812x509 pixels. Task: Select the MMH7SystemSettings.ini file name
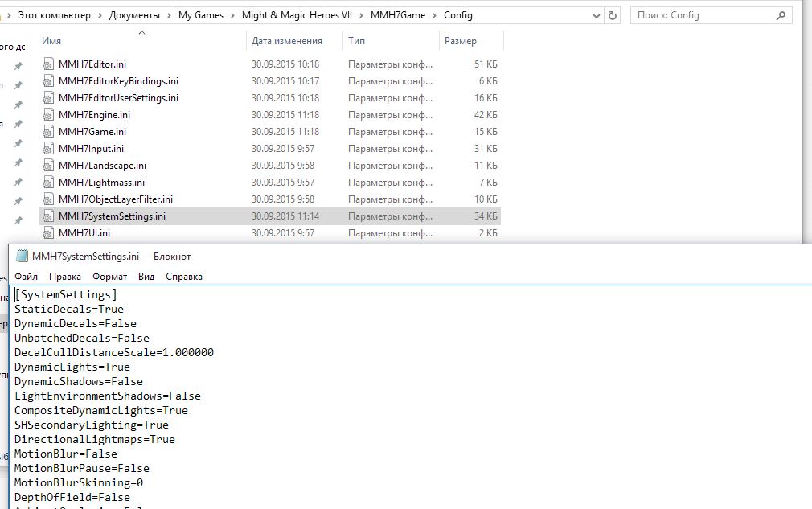point(112,216)
